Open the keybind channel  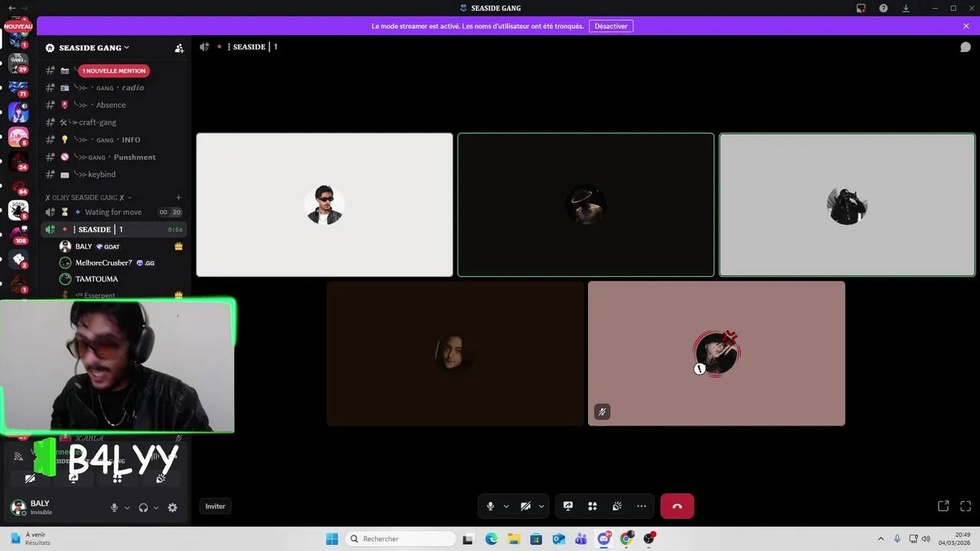[x=115, y=174]
